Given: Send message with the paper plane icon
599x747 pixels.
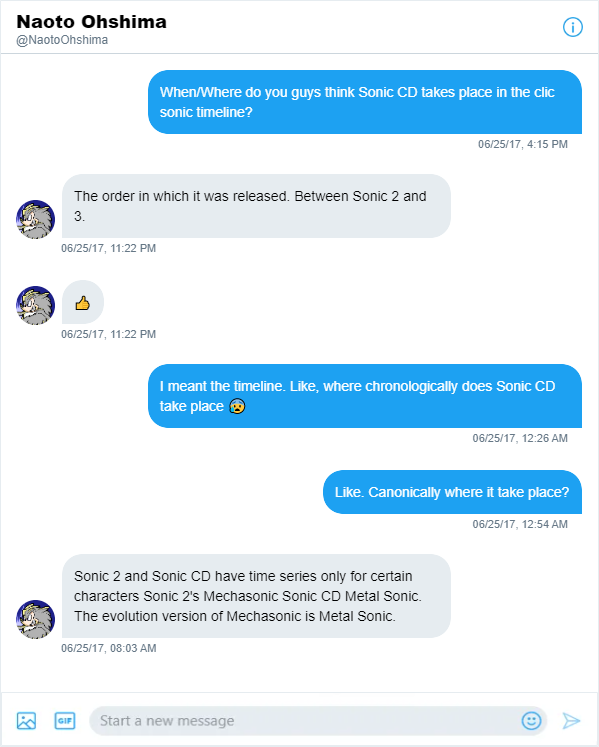Looking at the screenshot, I should click(x=571, y=721).
